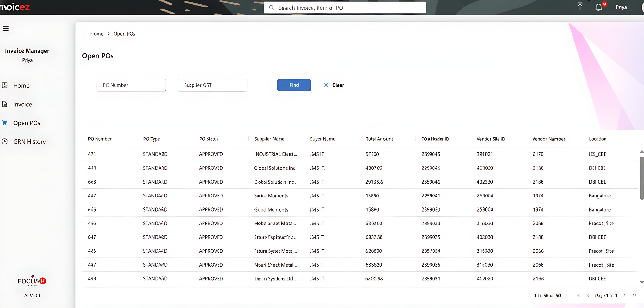The width and height of the screenshot is (644, 308).
Task: Jump to first page arrow
Action: pyautogui.click(x=578, y=295)
